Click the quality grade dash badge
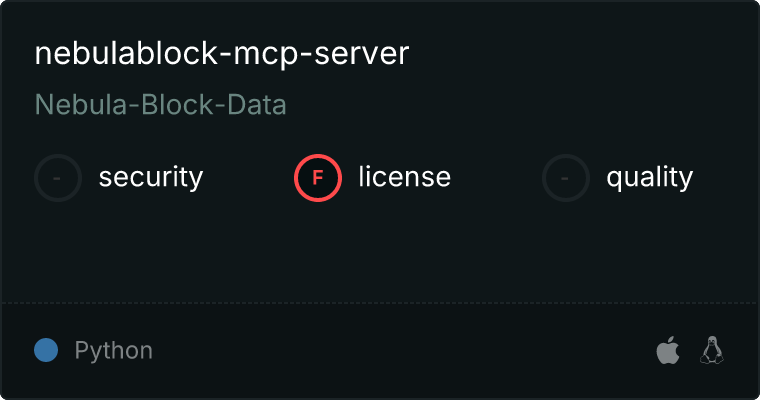The width and height of the screenshot is (760, 400). pos(566,178)
